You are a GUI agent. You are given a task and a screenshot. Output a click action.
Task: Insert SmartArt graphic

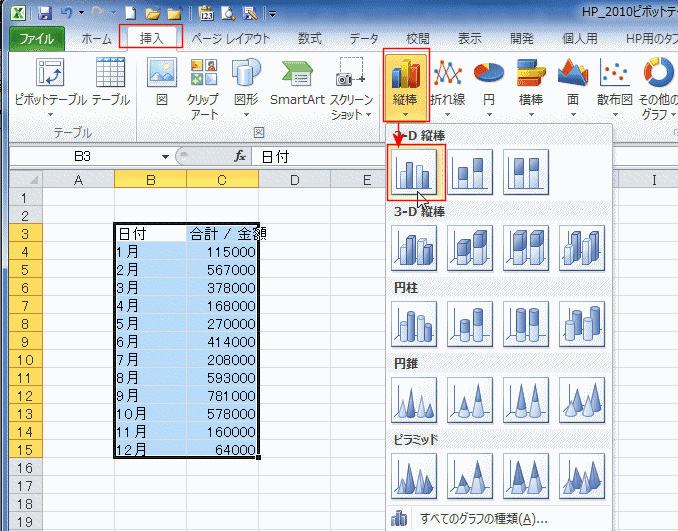pyautogui.click(x=298, y=86)
